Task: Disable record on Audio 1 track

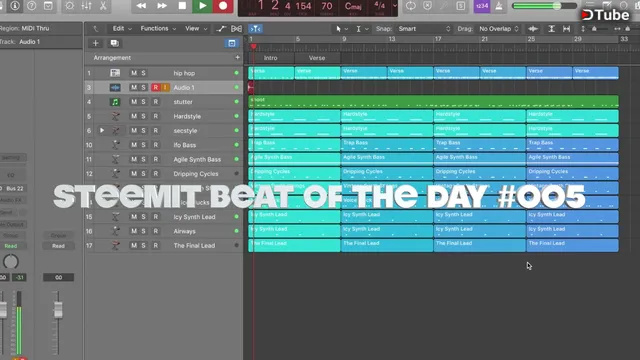Action: pos(156,87)
